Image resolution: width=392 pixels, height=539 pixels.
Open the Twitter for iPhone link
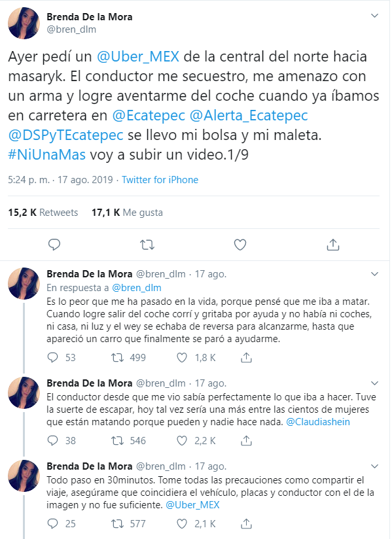click(x=160, y=180)
